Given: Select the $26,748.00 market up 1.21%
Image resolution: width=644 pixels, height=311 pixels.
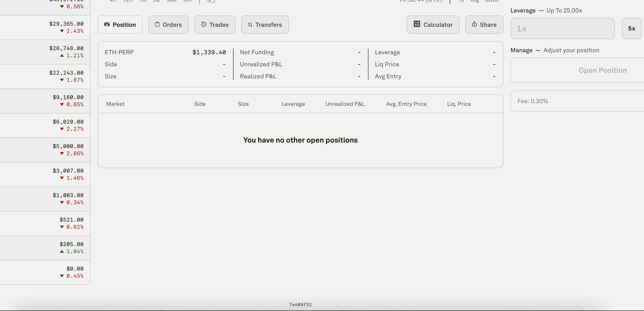Looking at the screenshot, I should [x=45, y=52].
